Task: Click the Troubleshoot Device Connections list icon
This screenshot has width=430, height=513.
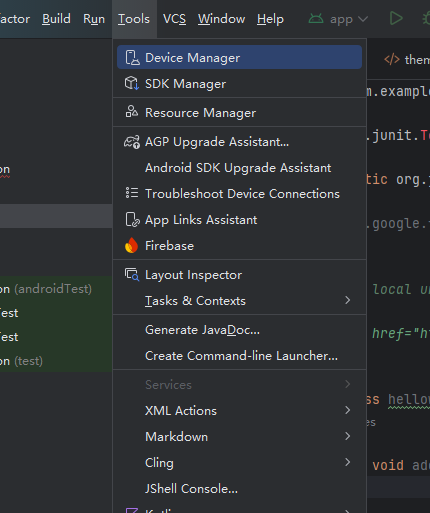Action: pyautogui.click(x=132, y=193)
